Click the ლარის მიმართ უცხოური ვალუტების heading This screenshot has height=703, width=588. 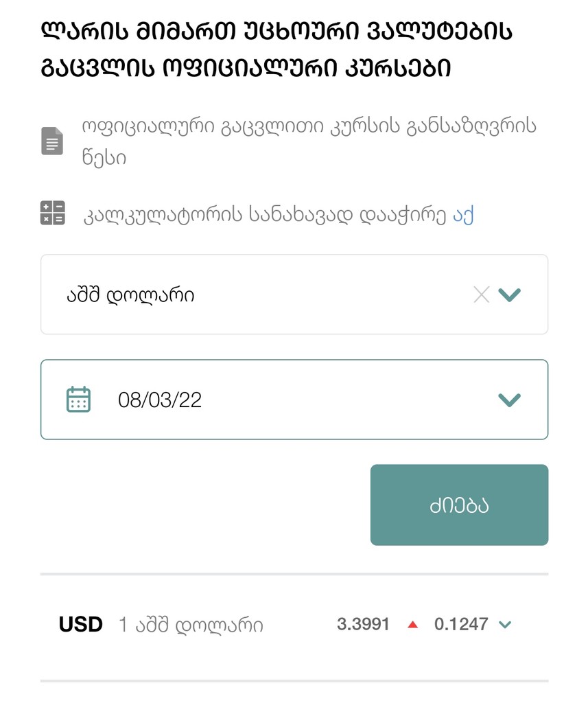pos(277,32)
